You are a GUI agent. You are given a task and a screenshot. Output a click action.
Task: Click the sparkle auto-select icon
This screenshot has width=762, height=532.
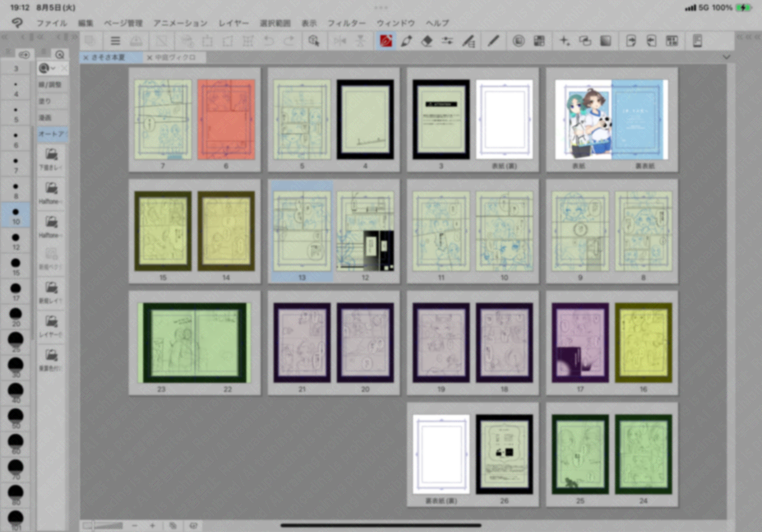(564, 41)
